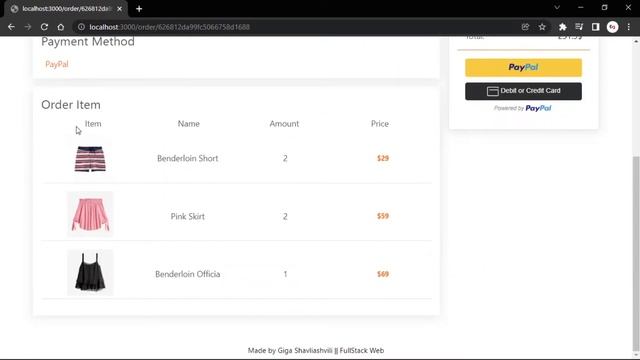
Task: Click the Price column header
Action: tap(380, 124)
